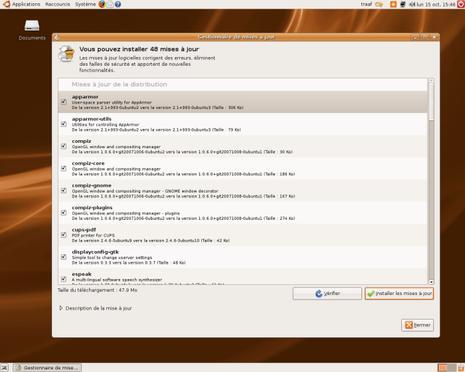The image size is (465, 372).
Task: Click the scrollbar down arrow in update list
Action: pos(431,282)
